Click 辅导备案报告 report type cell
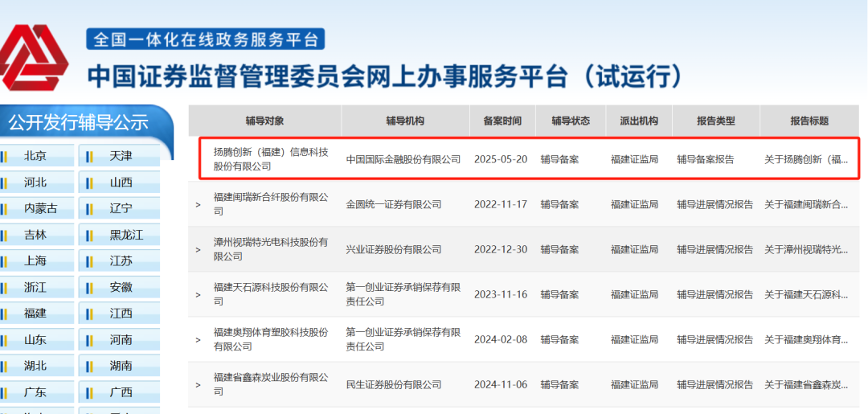 click(706, 159)
